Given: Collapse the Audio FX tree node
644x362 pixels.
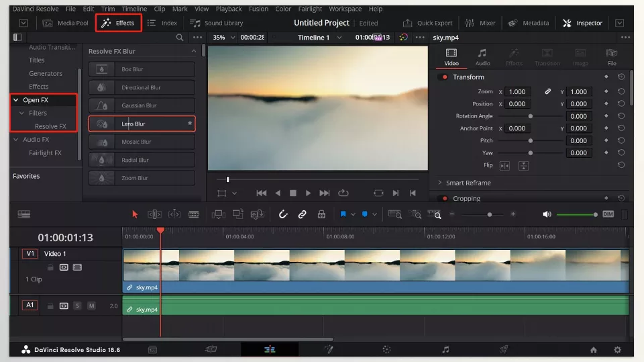Looking at the screenshot, I should [x=16, y=140].
